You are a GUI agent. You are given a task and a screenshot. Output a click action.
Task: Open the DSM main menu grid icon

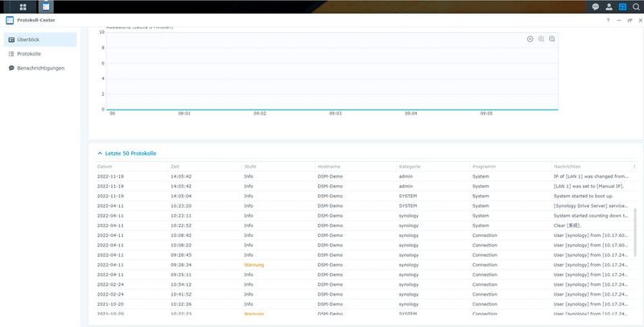[23, 6]
